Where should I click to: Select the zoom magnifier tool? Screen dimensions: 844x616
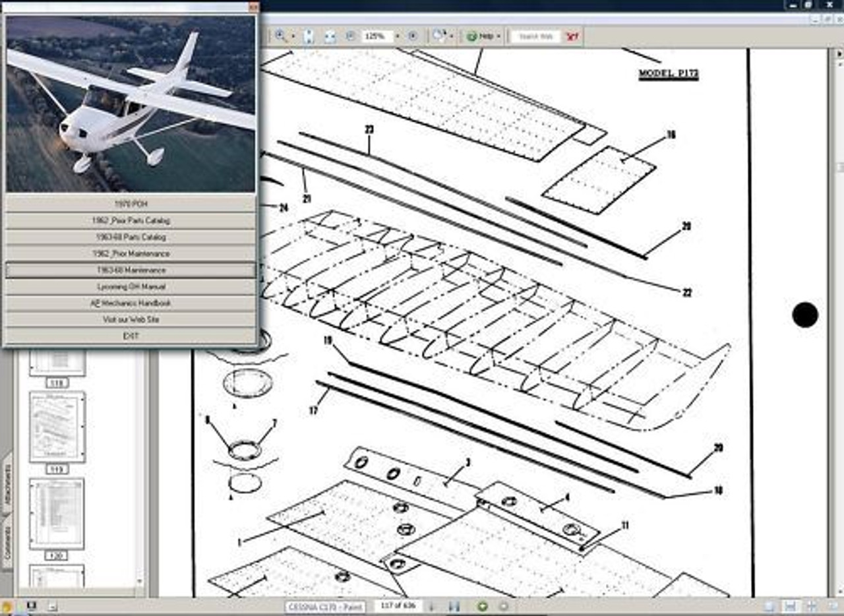tap(281, 36)
